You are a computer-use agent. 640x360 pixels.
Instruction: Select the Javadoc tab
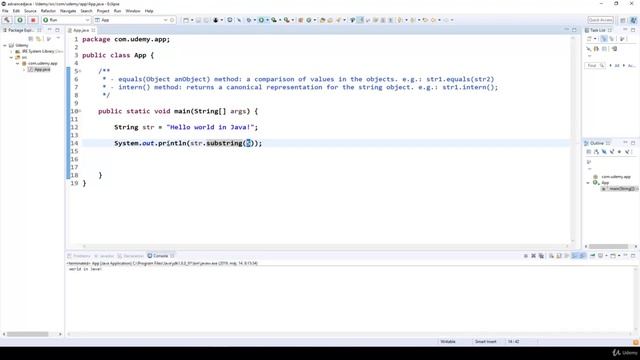[x=104, y=256]
